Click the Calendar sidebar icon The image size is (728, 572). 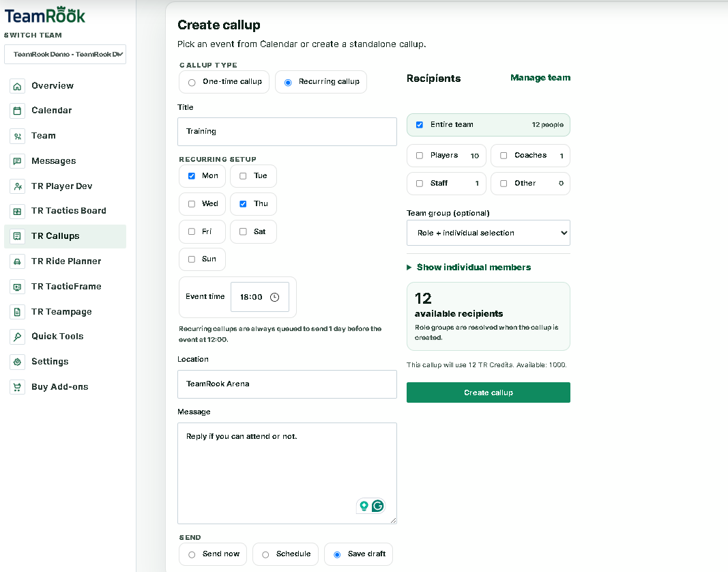(x=17, y=111)
